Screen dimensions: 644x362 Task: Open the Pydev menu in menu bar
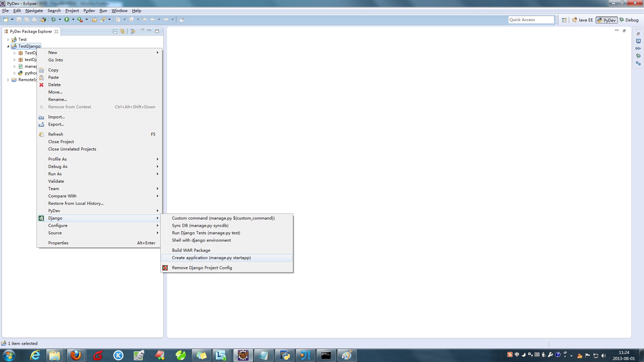89,11
